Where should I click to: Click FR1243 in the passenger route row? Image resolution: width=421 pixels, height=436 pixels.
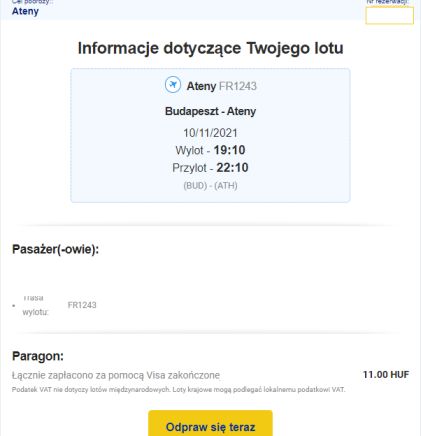tap(82, 305)
